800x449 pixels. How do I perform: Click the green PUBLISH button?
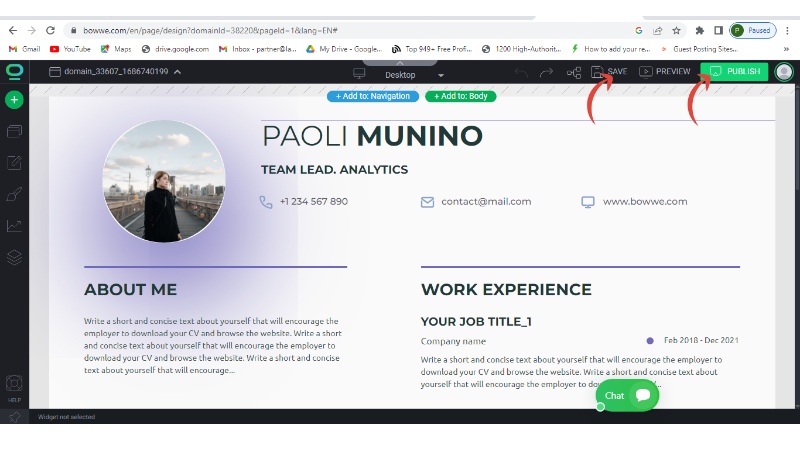734,71
